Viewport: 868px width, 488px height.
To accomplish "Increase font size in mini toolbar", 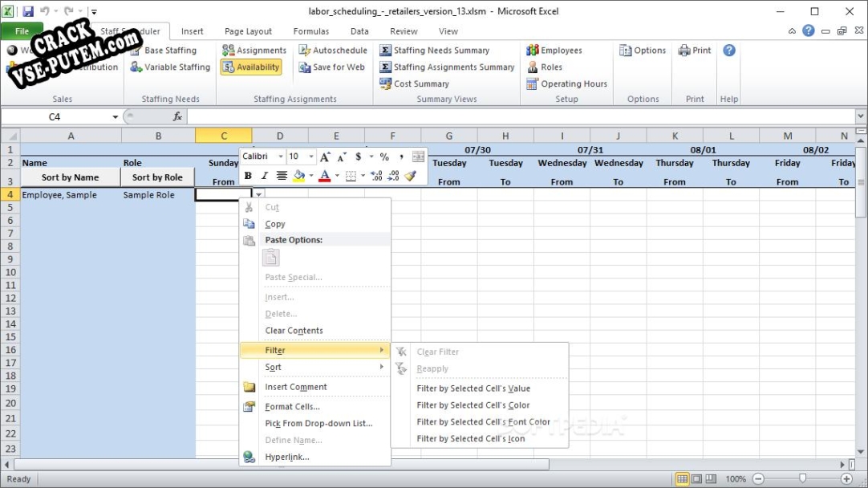I will click(325, 157).
